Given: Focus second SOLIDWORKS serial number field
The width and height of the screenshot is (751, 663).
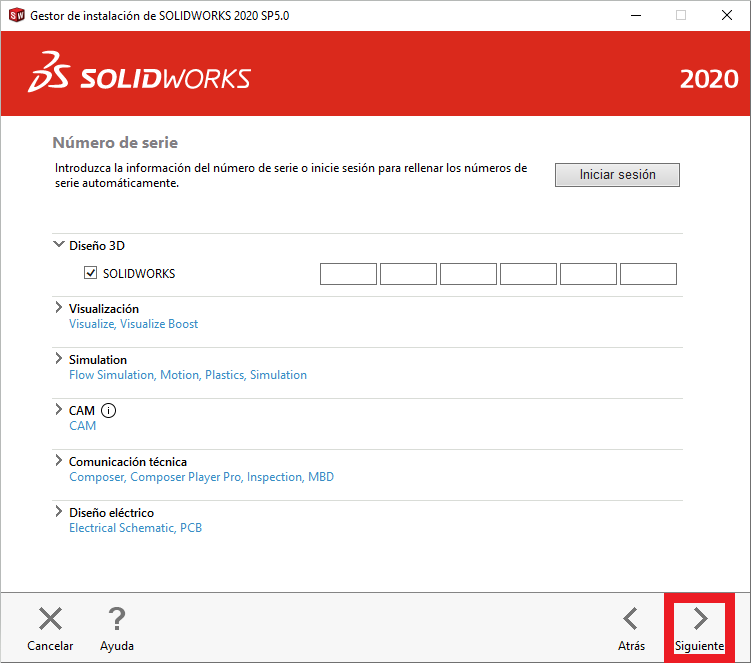Looking at the screenshot, I should (408, 274).
